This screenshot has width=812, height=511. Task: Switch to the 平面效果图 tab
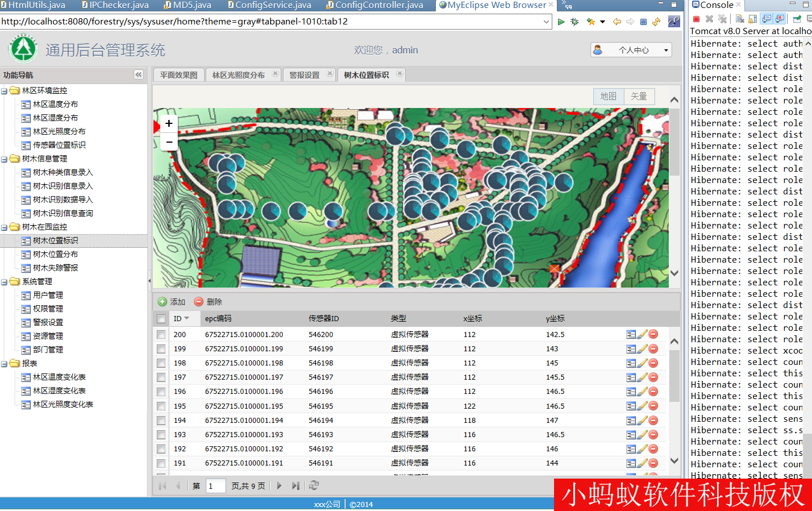(178, 75)
